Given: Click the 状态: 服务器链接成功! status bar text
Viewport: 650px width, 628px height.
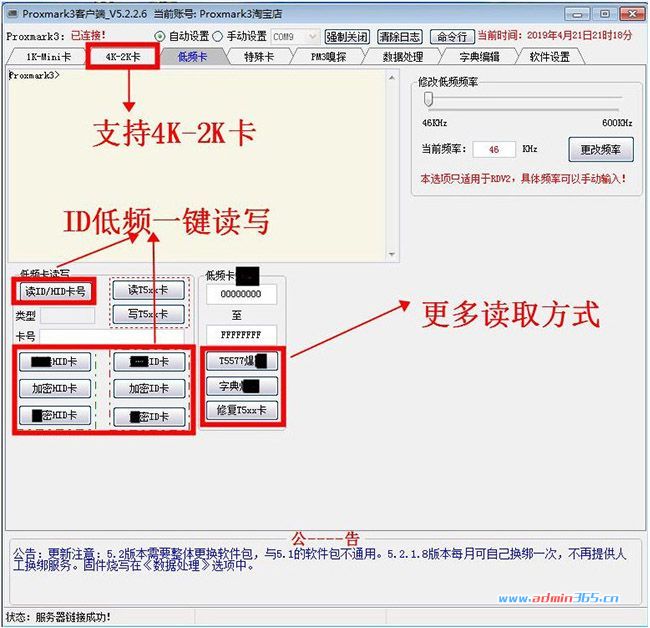Looking at the screenshot, I should click(58, 617).
